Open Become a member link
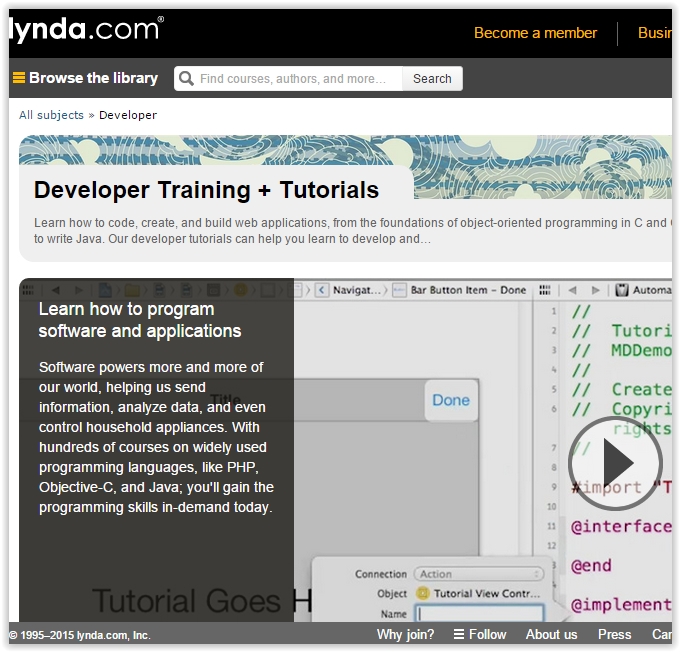The image size is (680, 652). coord(535,33)
